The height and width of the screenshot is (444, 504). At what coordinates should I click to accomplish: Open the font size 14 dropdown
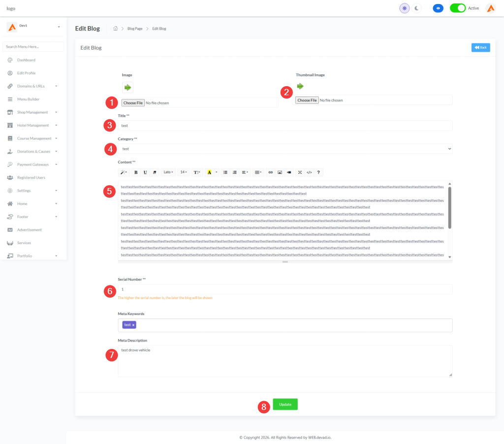pyautogui.click(x=184, y=172)
